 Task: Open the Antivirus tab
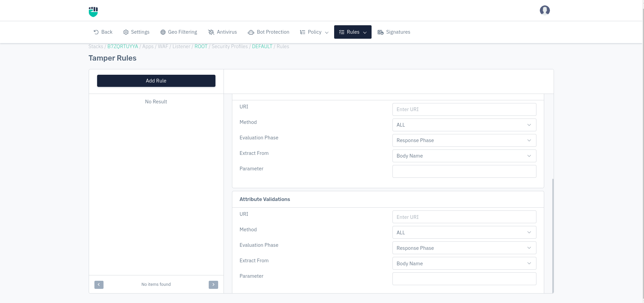pos(223,32)
